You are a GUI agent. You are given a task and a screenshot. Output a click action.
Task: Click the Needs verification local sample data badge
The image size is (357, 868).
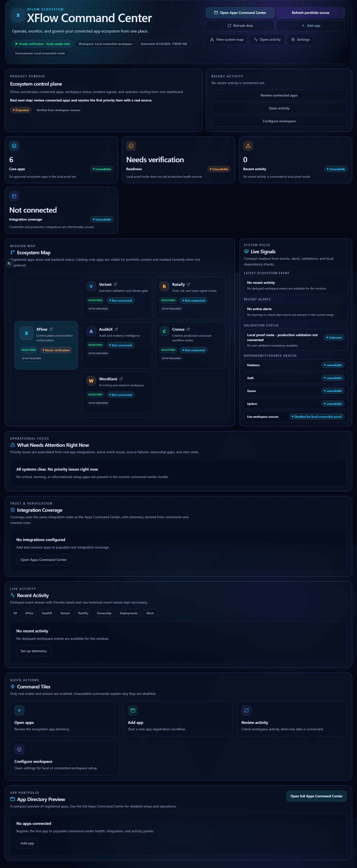click(x=43, y=44)
